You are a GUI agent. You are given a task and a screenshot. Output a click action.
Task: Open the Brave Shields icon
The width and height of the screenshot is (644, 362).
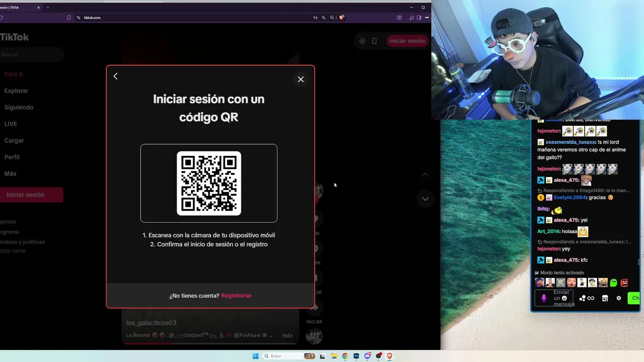click(x=342, y=18)
